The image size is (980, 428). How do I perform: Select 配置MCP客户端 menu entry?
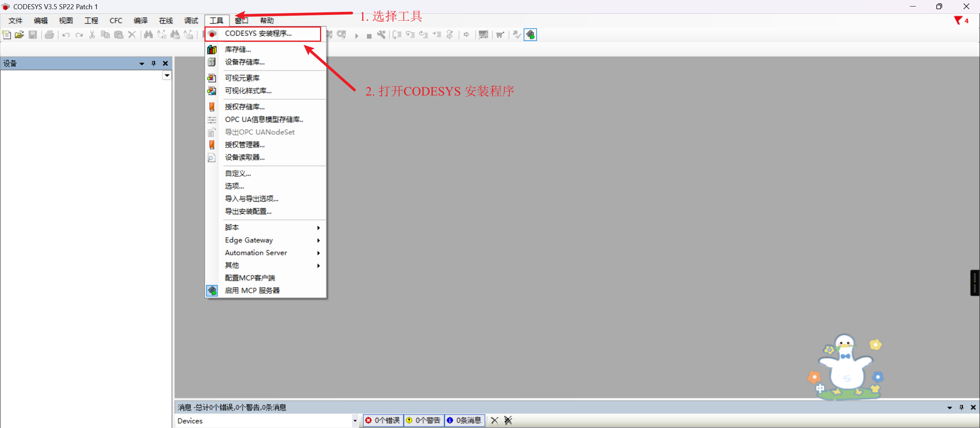click(x=266, y=278)
